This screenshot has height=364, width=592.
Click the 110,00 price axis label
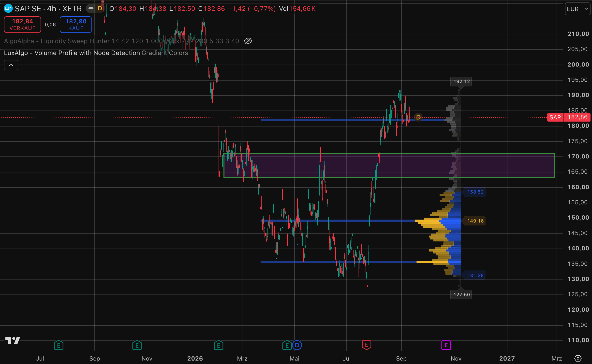(x=578, y=340)
